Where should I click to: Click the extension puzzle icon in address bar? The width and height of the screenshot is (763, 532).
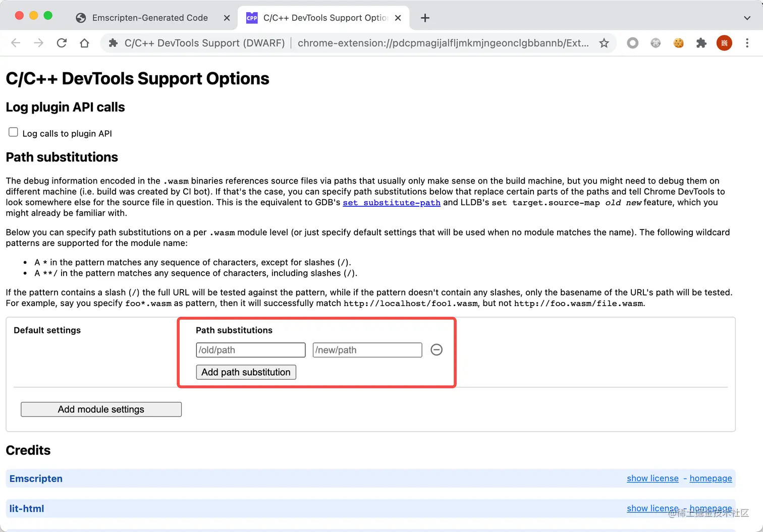(x=114, y=43)
